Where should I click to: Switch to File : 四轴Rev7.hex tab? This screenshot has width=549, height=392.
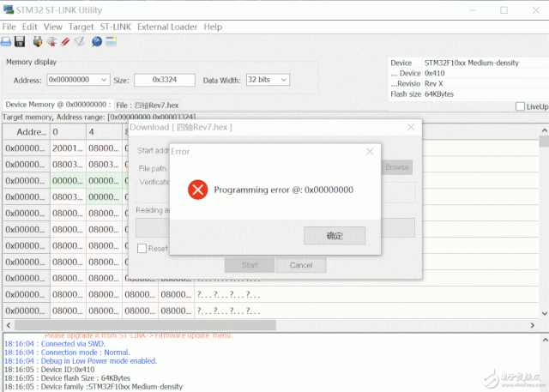[x=148, y=106]
